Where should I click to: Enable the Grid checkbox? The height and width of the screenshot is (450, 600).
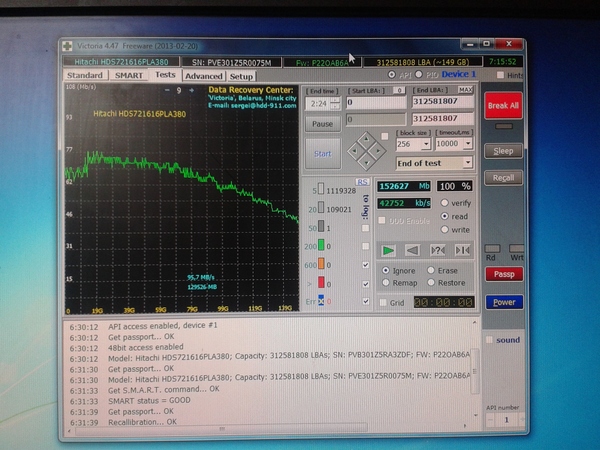[384, 302]
